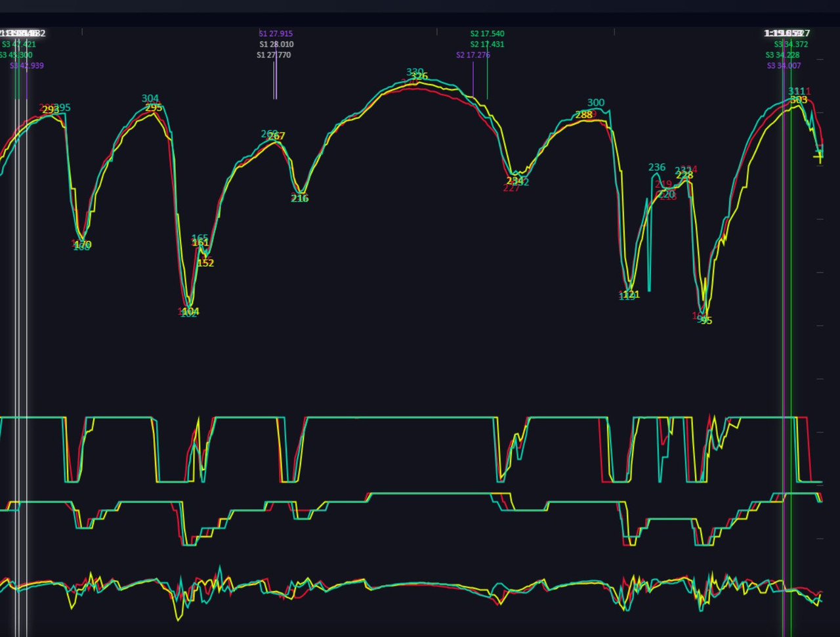This screenshot has height=637, width=840.
Task: Click the yellow 267 speed label
Action: click(277, 137)
